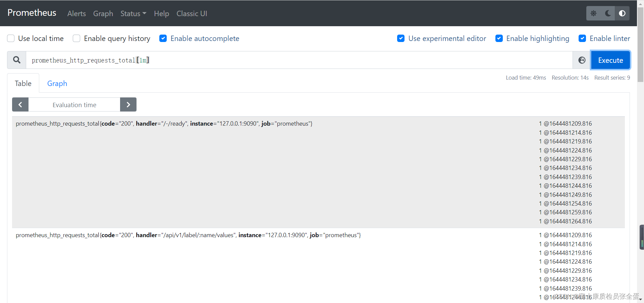Uncheck Enable highlighting option

pos(499,38)
